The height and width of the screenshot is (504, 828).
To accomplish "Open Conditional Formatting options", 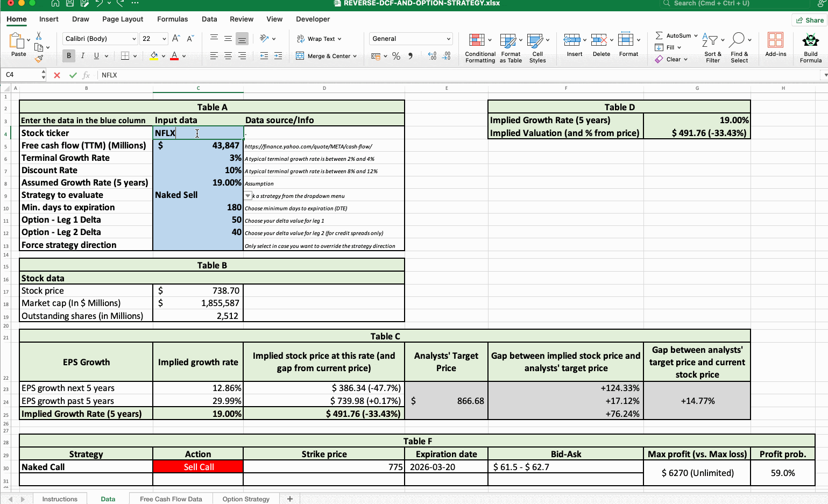I will tap(479, 47).
